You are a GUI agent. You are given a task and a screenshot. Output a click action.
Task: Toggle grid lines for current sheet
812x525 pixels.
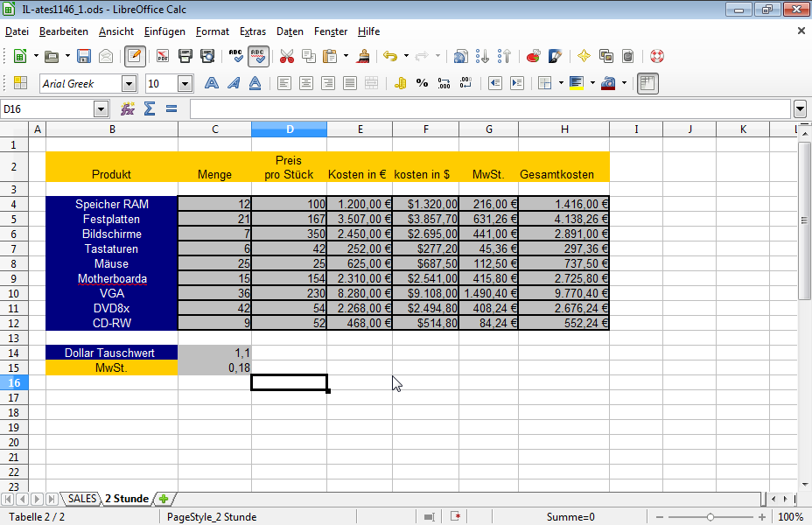pyautogui.click(x=647, y=83)
